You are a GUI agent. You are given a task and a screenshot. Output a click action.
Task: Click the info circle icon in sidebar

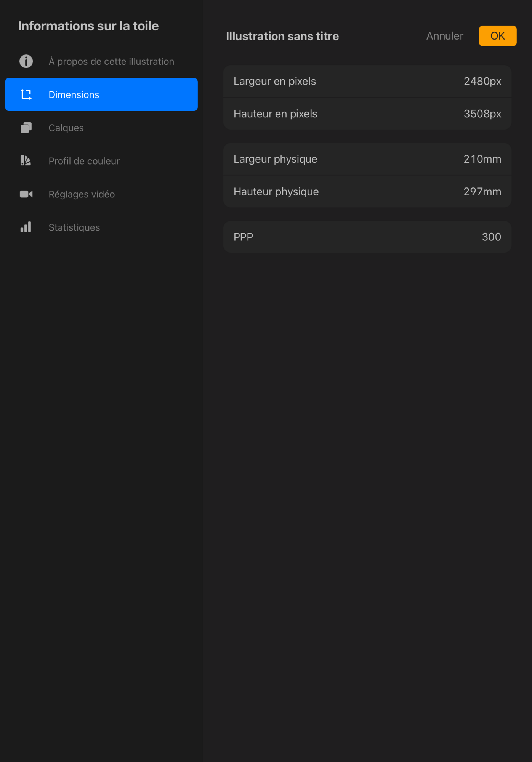pos(26,61)
